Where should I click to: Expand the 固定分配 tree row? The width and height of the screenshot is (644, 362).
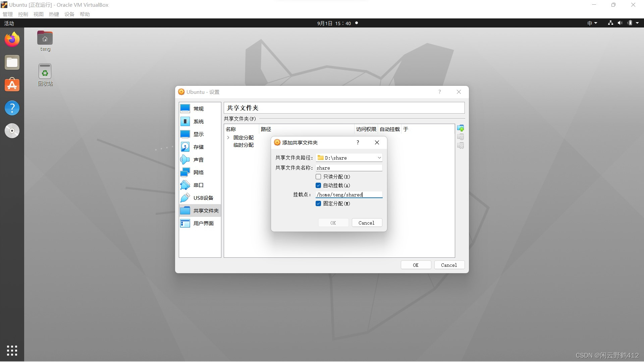click(x=228, y=137)
